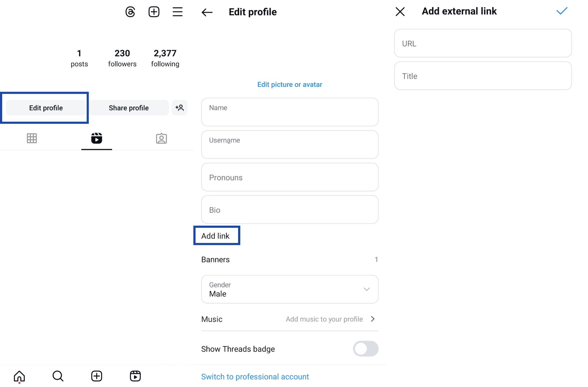The width and height of the screenshot is (588, 387).
Task: Expand the Music profile option
Action: (x=372, y=319)
